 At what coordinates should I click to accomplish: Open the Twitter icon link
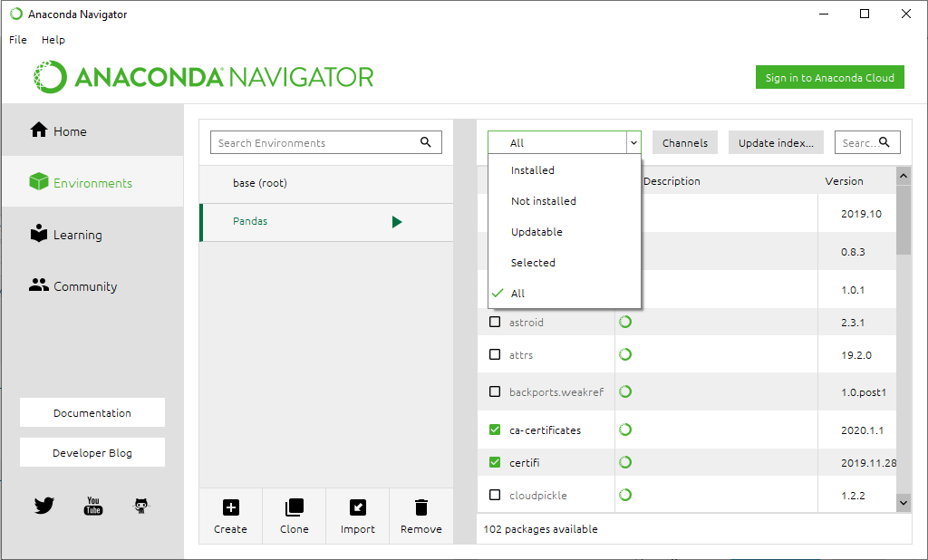tap(43, 506)
